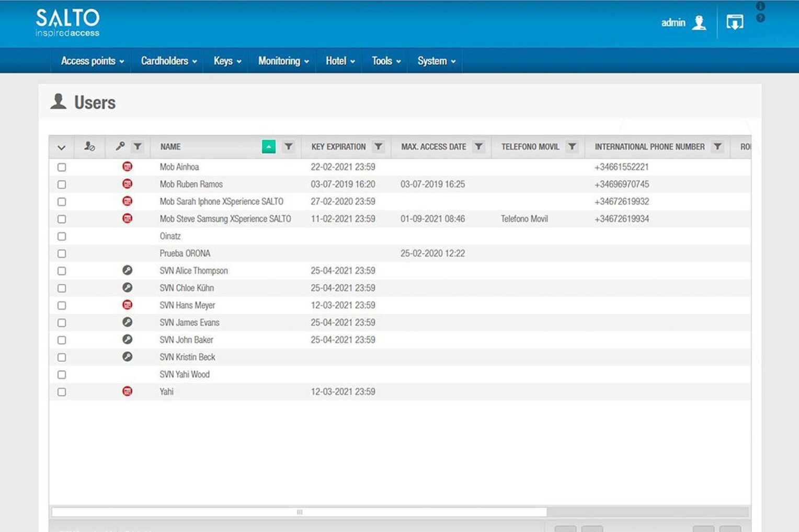Open the Monitoring menu
The height and width of the screenshot is (532, 799).
283,61
